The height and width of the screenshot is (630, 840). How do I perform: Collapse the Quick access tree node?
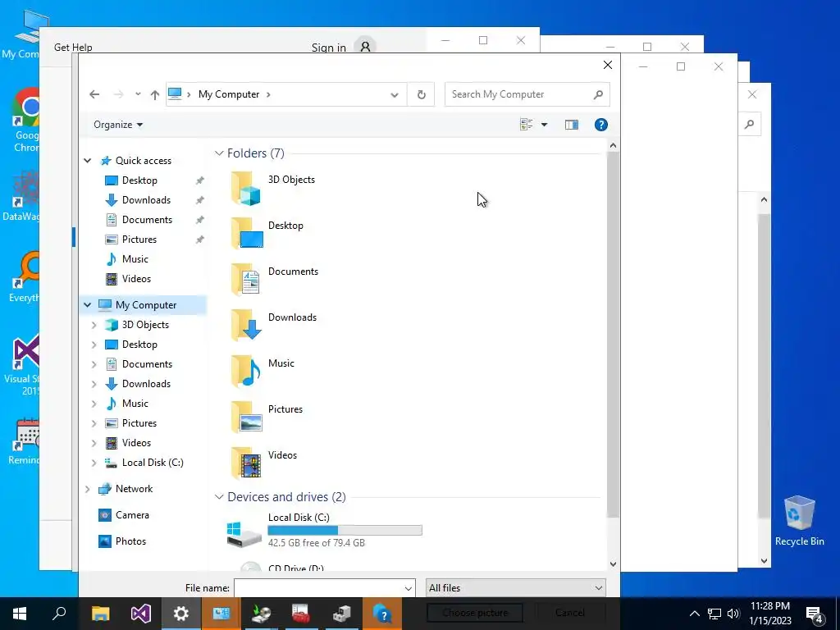(87, 160)
